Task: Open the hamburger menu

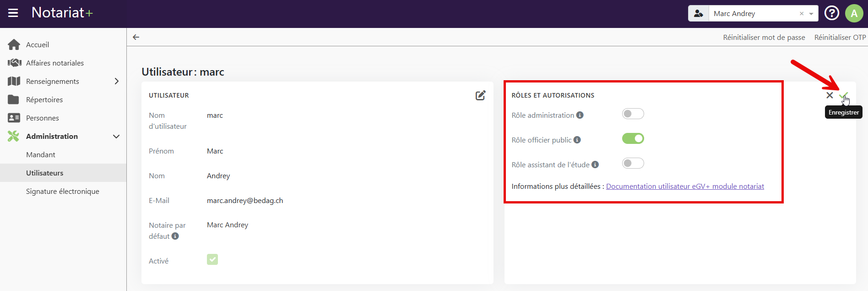Action: pyautogui.click(x=13, y=13)
